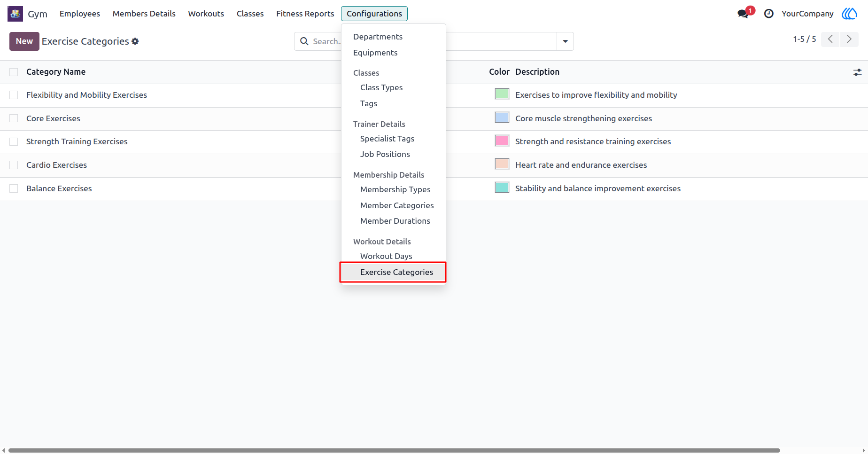Sort by Description column header

[537, 72]
